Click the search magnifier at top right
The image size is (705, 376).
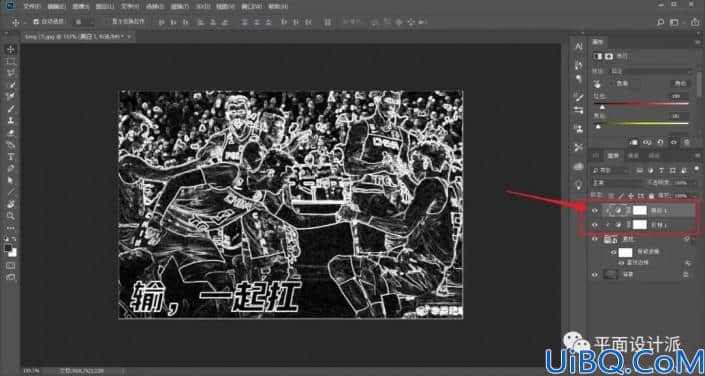pyautogui.click(x=661, y=22)
